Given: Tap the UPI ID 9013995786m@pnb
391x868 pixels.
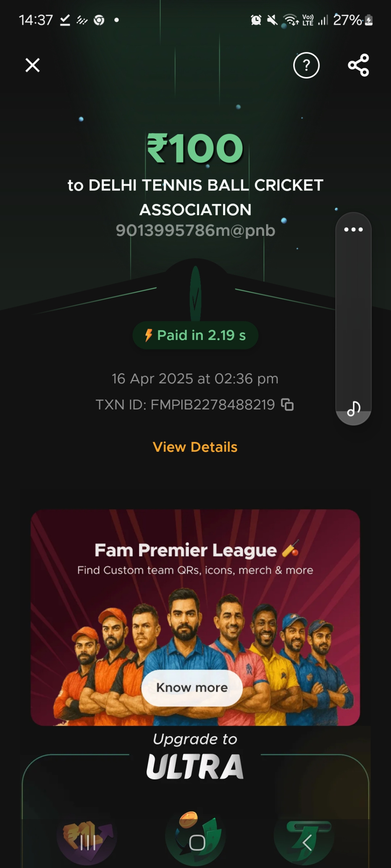Looking at the screenshot, I should point(195,230).
